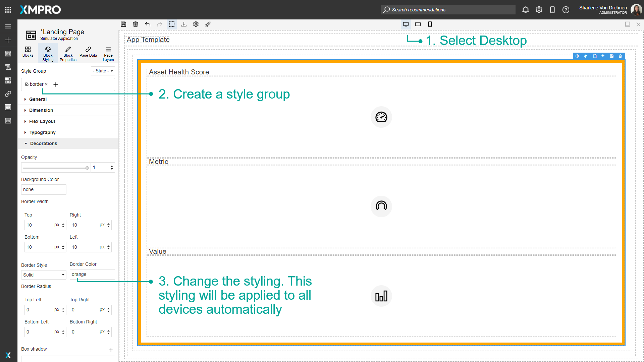The width and height of the screenshot is (644, 362).
Task: Undo the last change
Action: click(x=148, y=24)
